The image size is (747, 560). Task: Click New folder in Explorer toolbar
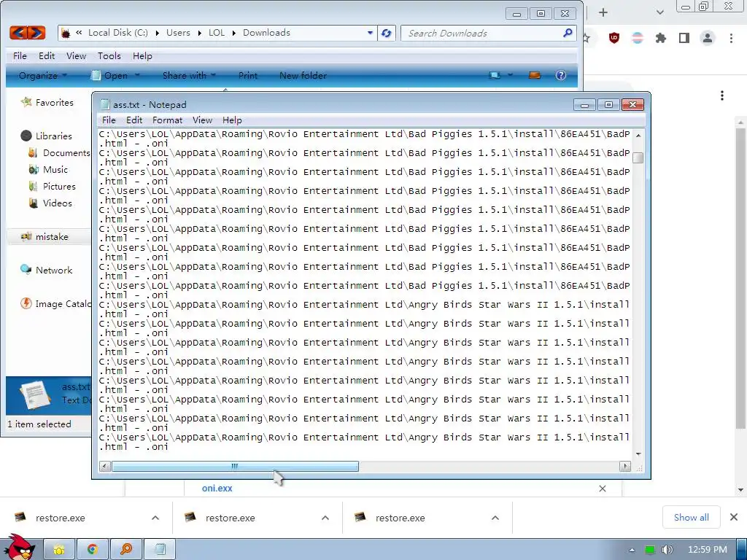[303, 75]
